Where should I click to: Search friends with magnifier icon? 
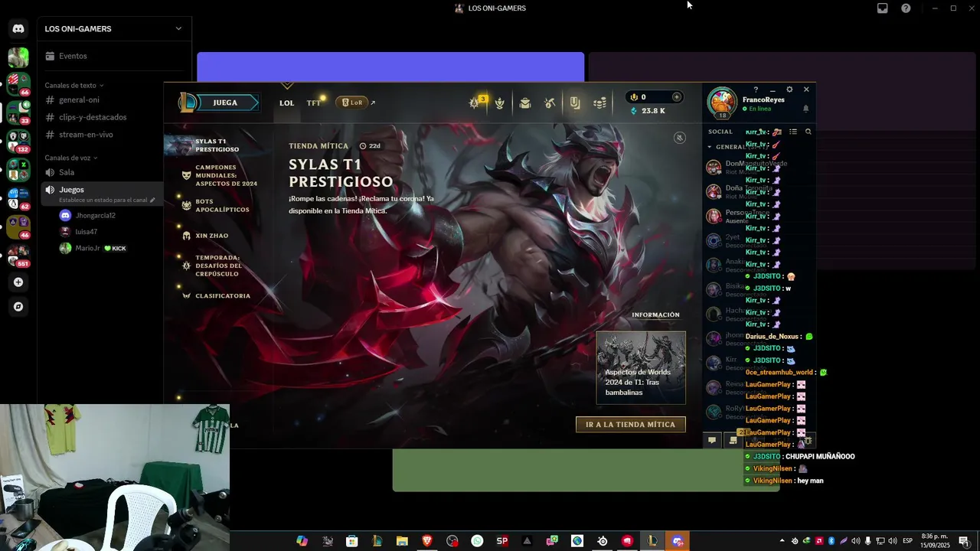[x=808, y=132]
